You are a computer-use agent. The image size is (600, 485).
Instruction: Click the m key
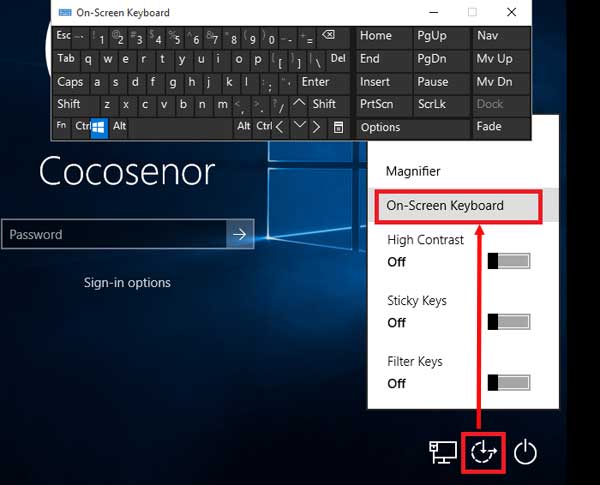pos(222,105)
